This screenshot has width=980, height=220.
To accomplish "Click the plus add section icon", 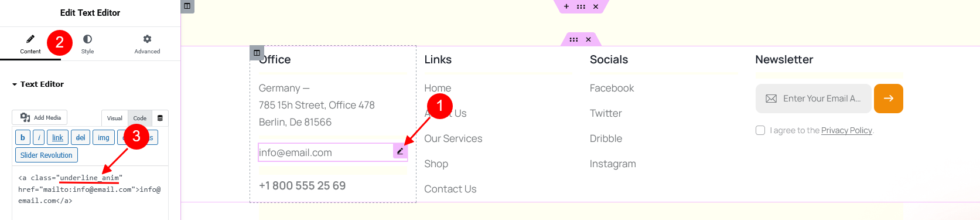I will pos(566,6).
